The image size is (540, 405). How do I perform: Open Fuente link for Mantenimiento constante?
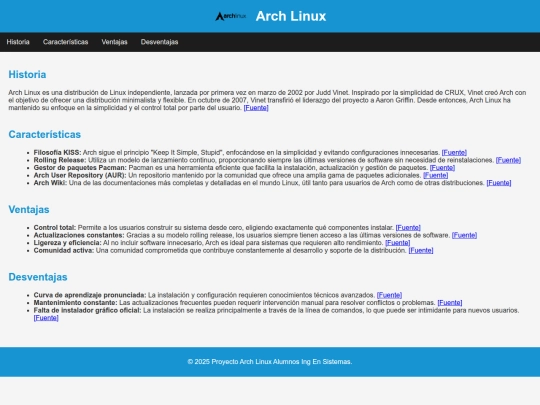coord(450,303)
